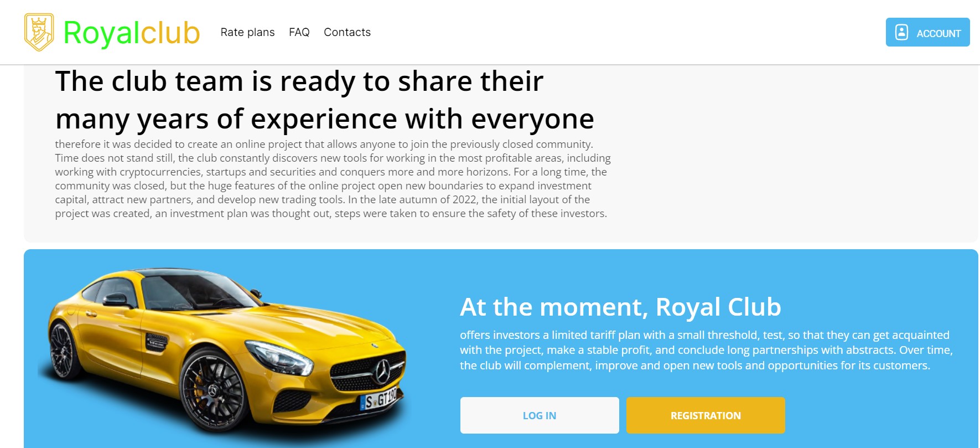Click the "At the moment, Royal Club" heading

tap(620, 307)
